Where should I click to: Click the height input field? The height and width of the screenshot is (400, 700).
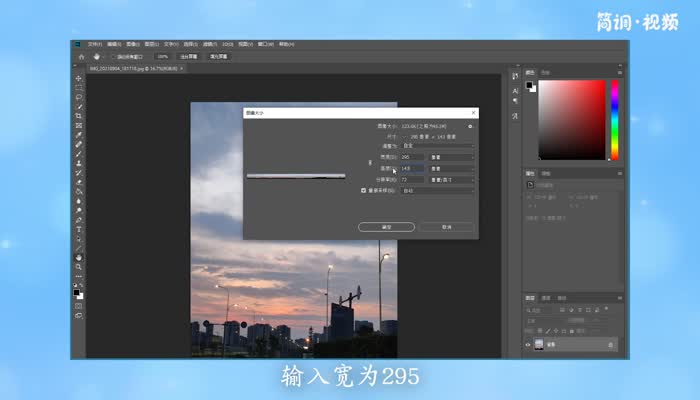click(412, 168)
